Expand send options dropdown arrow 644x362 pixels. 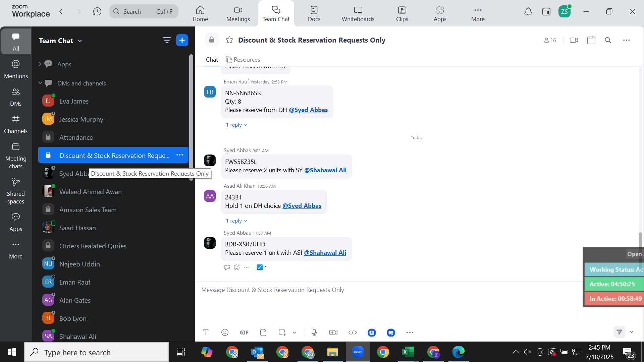pyautogui.click(x=632, y=332)
